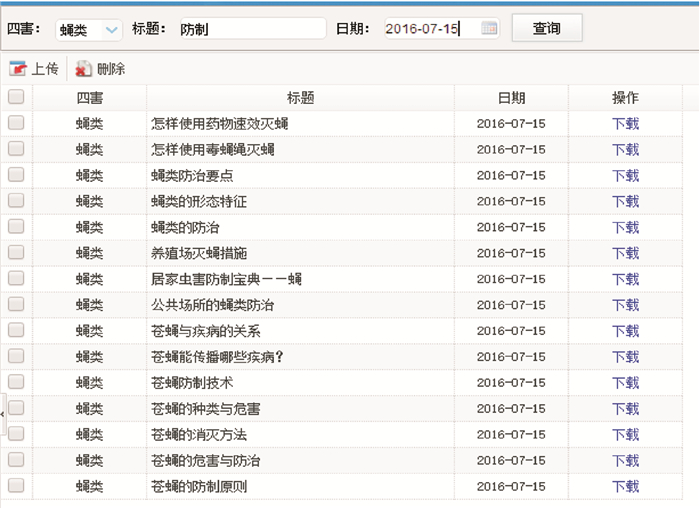This screenshot has height=508, width=700.
Task: Click the upload icon in toolbar
Action: 18,70
